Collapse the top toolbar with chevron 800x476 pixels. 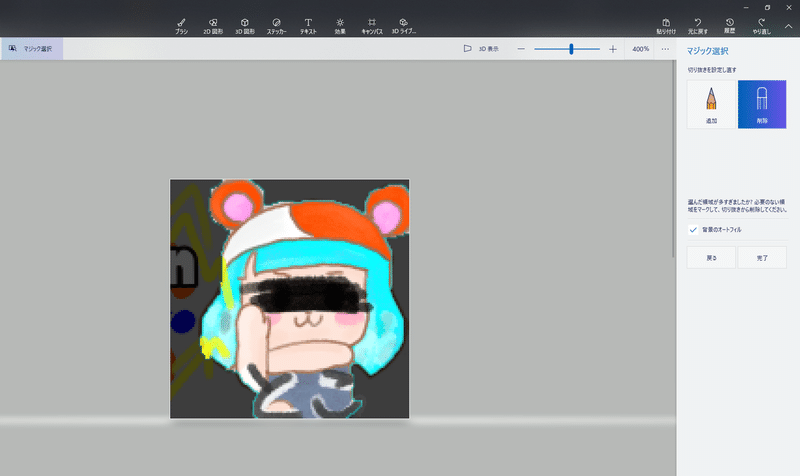pyautogui.click(x=788, y=26)
